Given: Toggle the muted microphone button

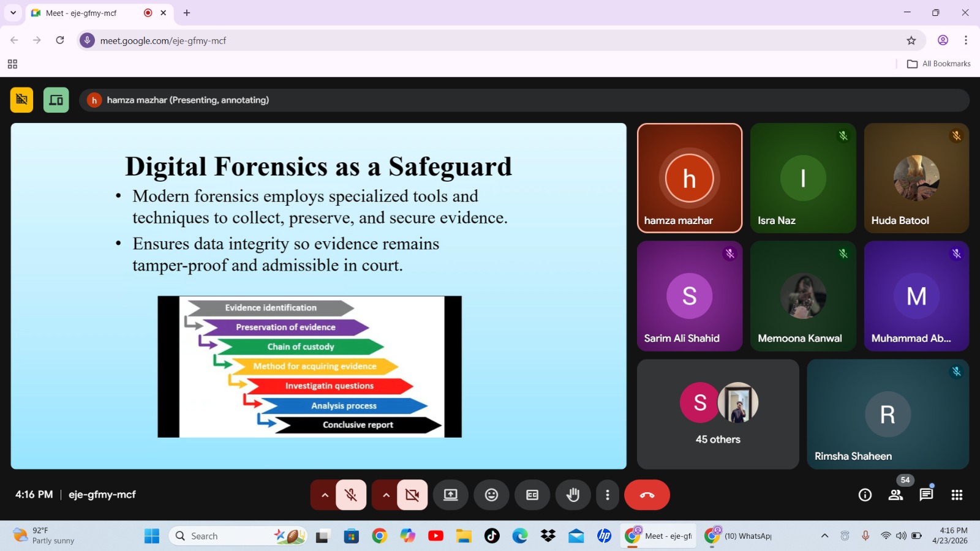Looking at the screenshot, I should (x=351, y=495).
